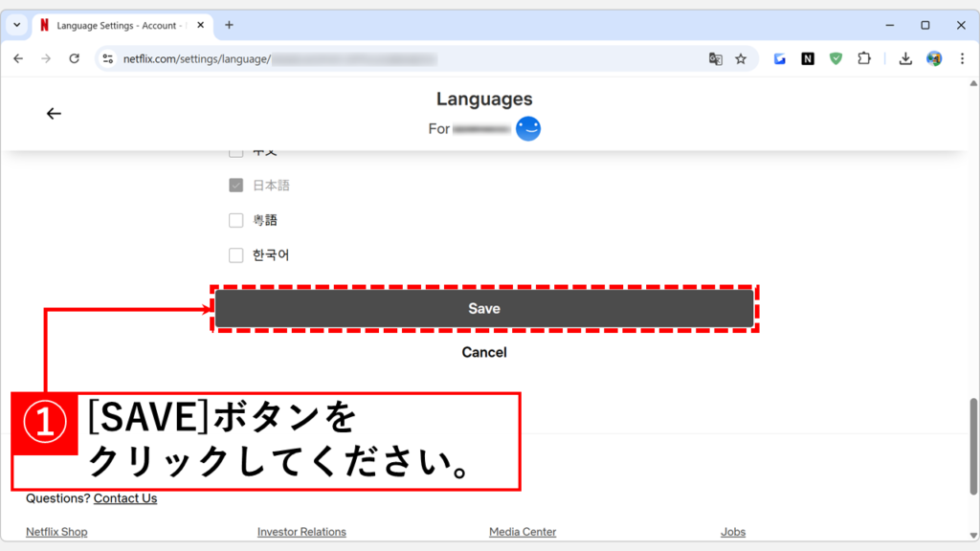Open the Media Center link
Screen dimensions: 980x551
523,532
